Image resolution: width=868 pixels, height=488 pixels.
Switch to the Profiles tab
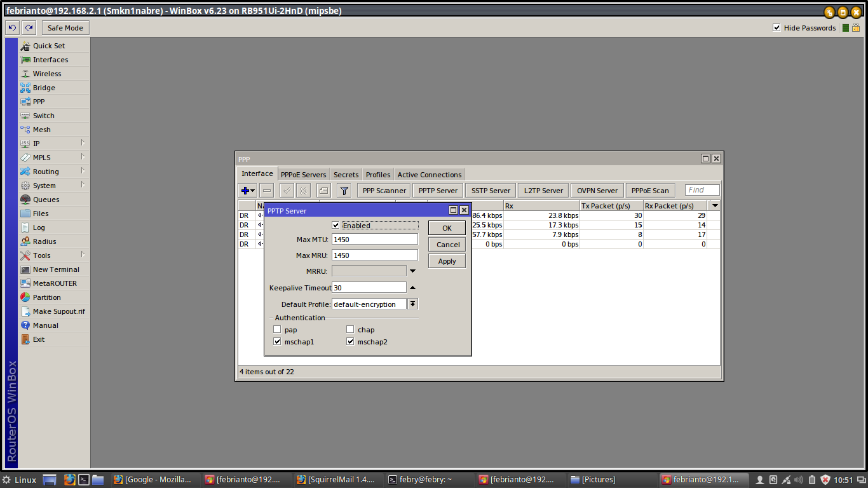[378, 175]
